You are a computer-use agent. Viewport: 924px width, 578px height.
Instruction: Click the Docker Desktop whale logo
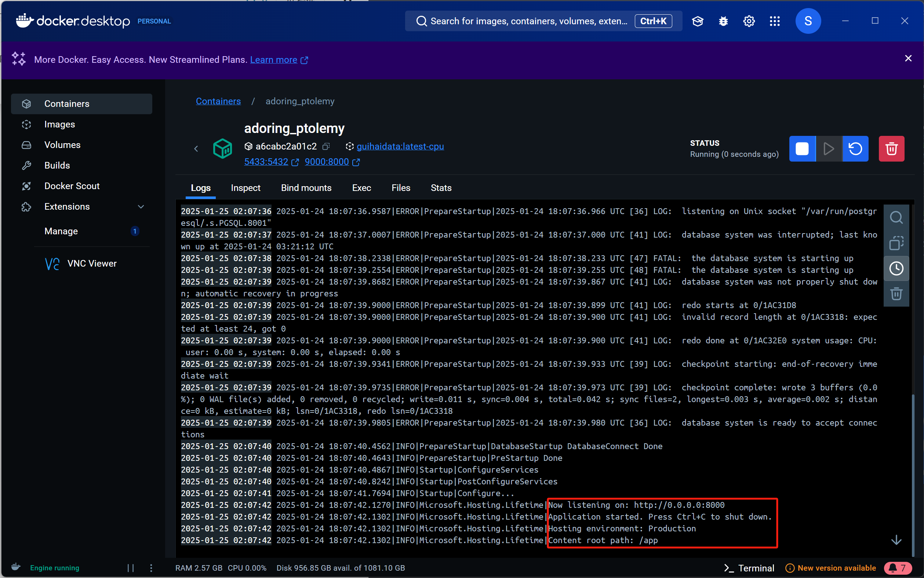pyautogui.click(x=25, y=21)
